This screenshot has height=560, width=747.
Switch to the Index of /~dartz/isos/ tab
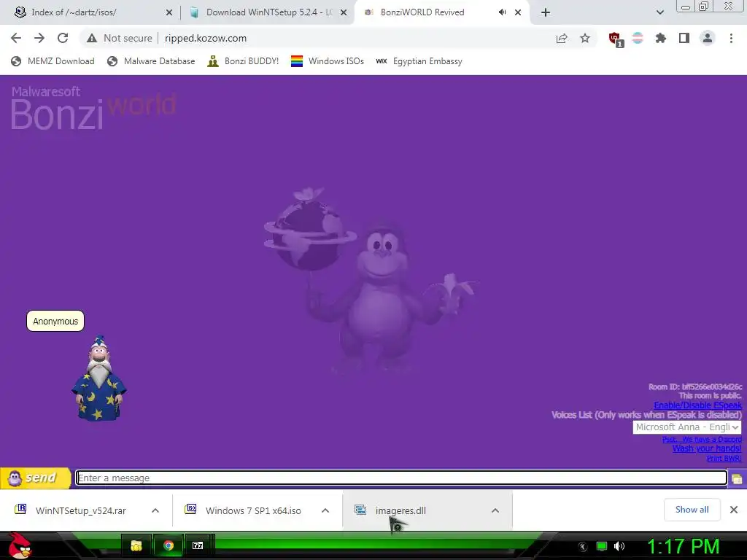tap(90, 12)
